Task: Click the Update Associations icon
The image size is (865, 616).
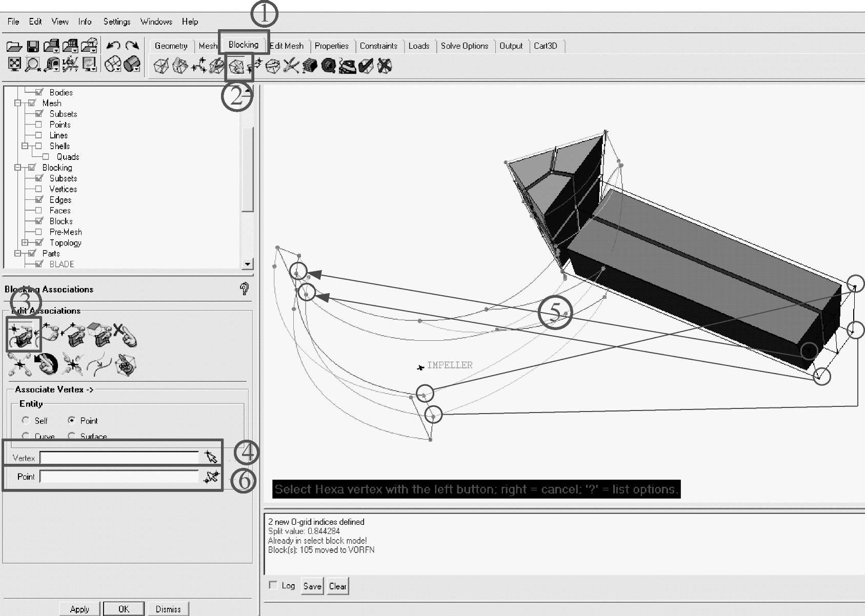Action: pos(19,364)
